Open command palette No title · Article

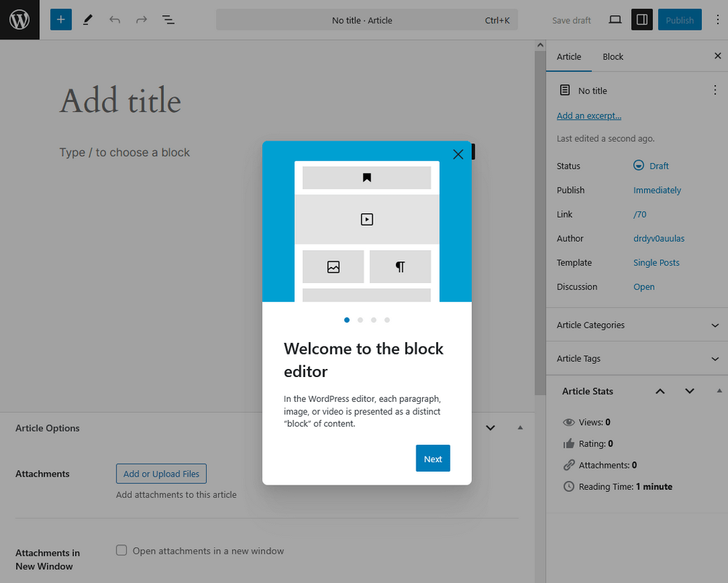(x=367, y=20)
